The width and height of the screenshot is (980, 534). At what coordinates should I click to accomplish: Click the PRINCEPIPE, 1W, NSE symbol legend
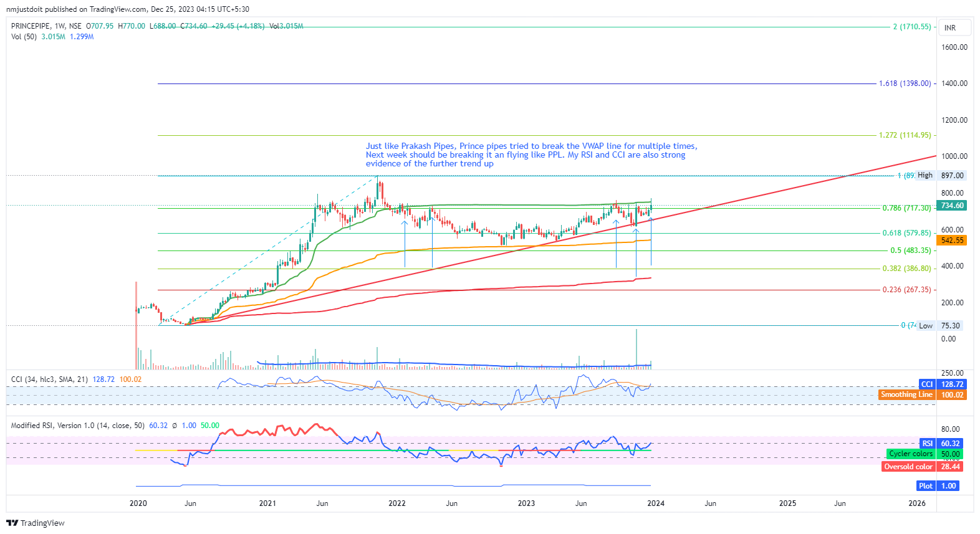pyautogui.click(x=46, y=26)
